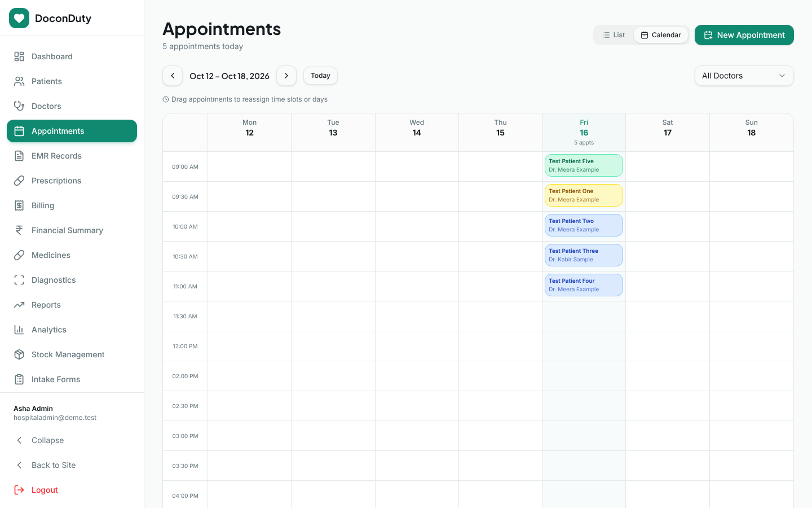Create a New Appointment
Viewport: 812px width, 508px height.
(x=744, y=35)
